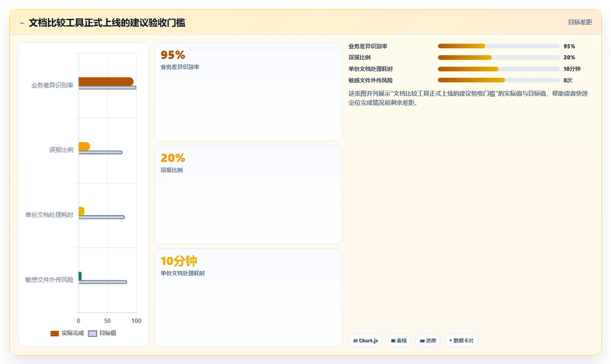This screenshot has width=611, height=364.
Task: Click the 敏感文件外传风险 target value bar
Action: [x=103, y=282]
